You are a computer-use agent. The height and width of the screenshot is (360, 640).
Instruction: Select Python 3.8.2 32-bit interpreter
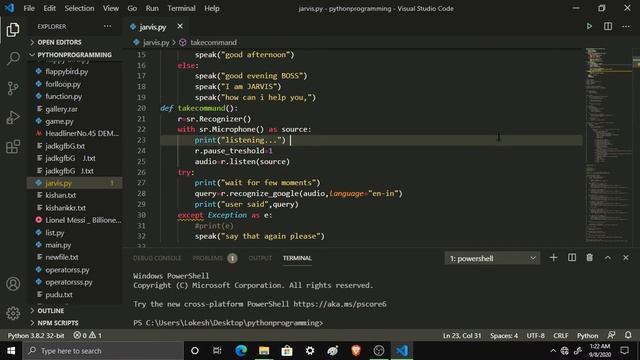coord(36,335)
